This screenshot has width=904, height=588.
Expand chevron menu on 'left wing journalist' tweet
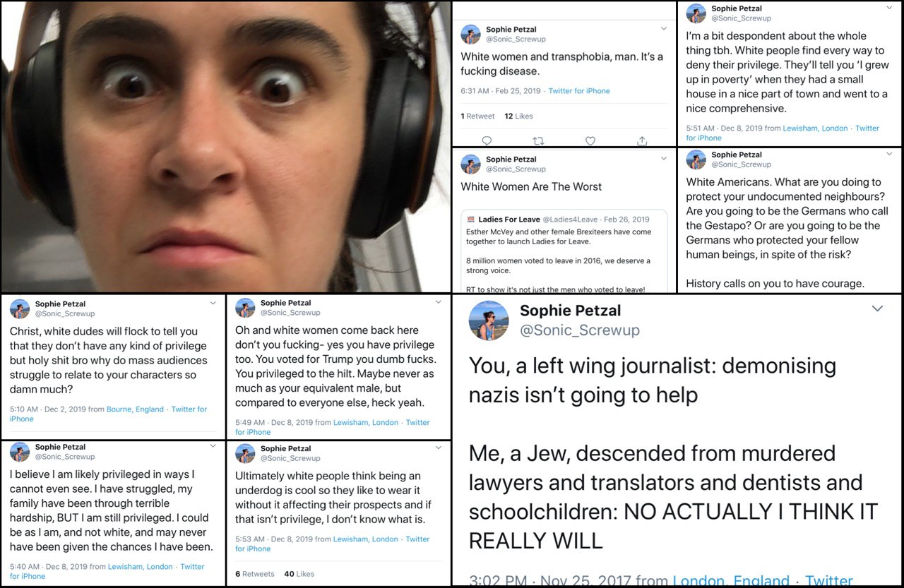(877, 308)
